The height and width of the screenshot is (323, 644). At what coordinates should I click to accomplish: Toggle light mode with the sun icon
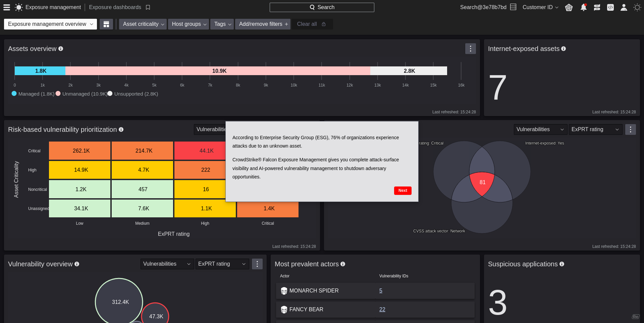pyautogui.click(x=637, y=7)
